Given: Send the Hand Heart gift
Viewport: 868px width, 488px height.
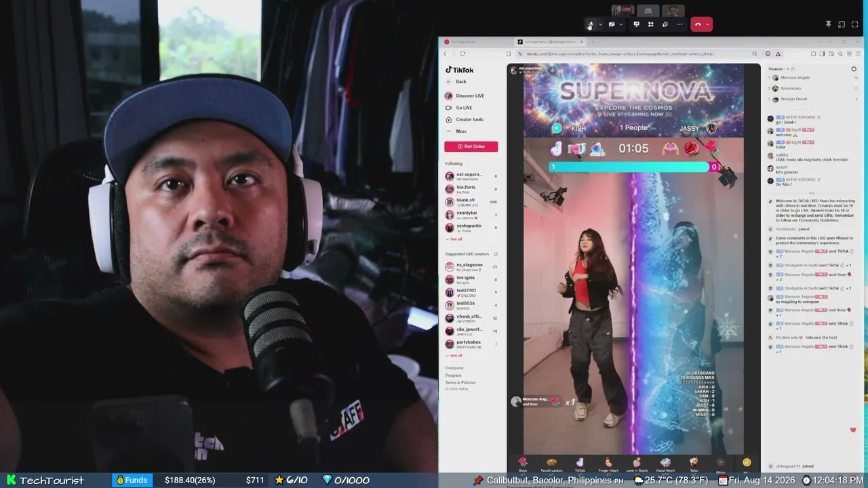Looking at the screenshot, I should coord(665,464).
